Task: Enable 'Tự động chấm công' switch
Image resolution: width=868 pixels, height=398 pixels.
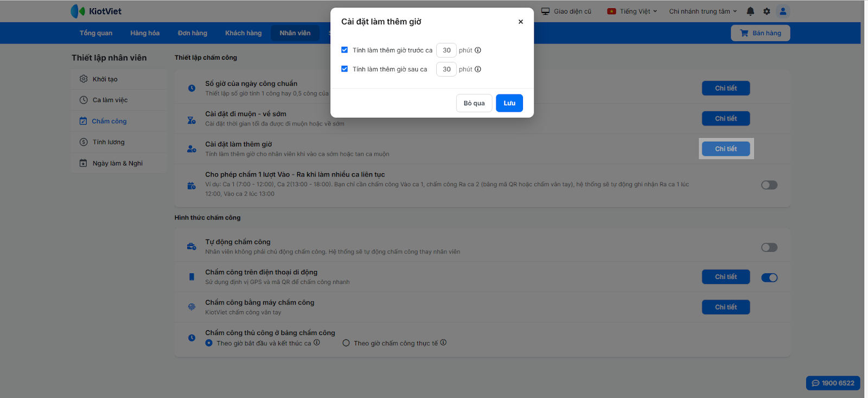Action: 769,248
